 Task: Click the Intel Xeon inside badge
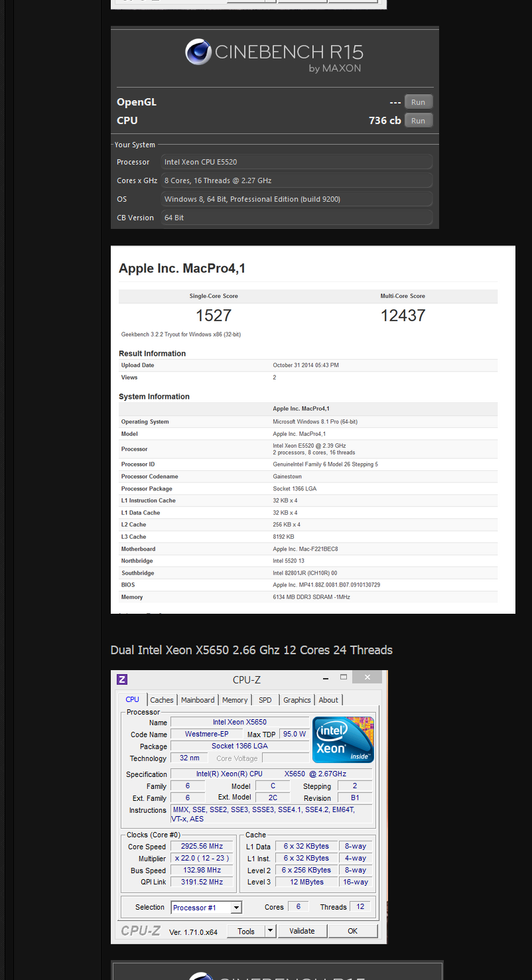coord(344,740)
